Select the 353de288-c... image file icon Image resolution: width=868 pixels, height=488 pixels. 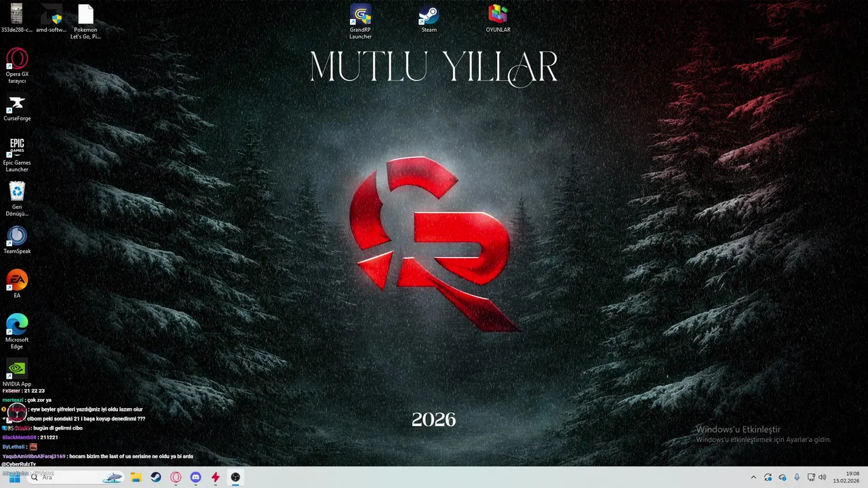17,18
